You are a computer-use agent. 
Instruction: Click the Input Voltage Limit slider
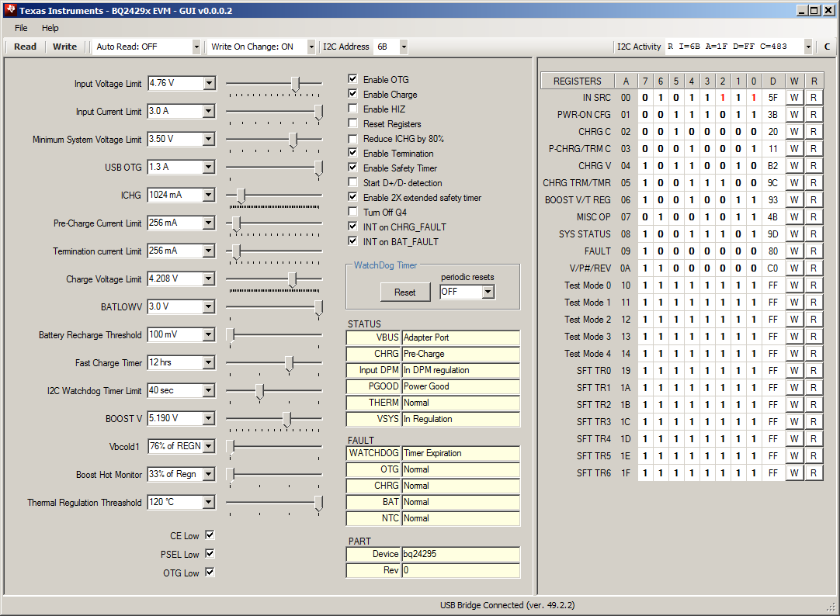pyautogui.click(x=274, y=84)
